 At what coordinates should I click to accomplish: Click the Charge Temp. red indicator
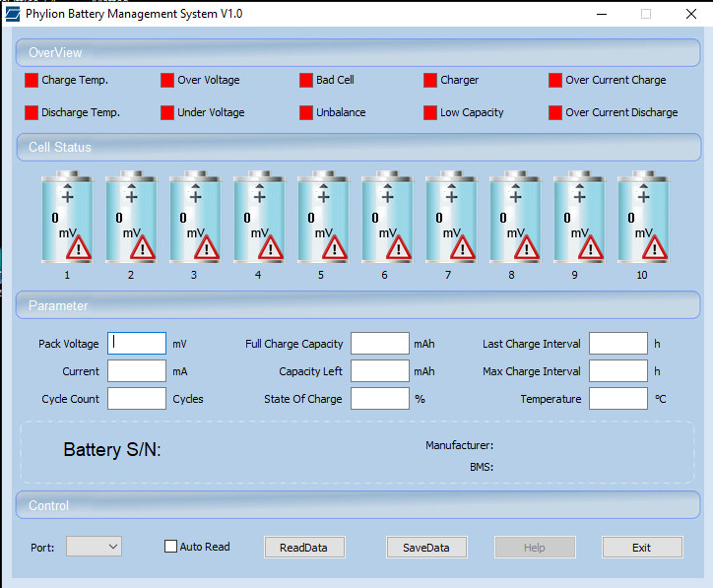(32, 81)
